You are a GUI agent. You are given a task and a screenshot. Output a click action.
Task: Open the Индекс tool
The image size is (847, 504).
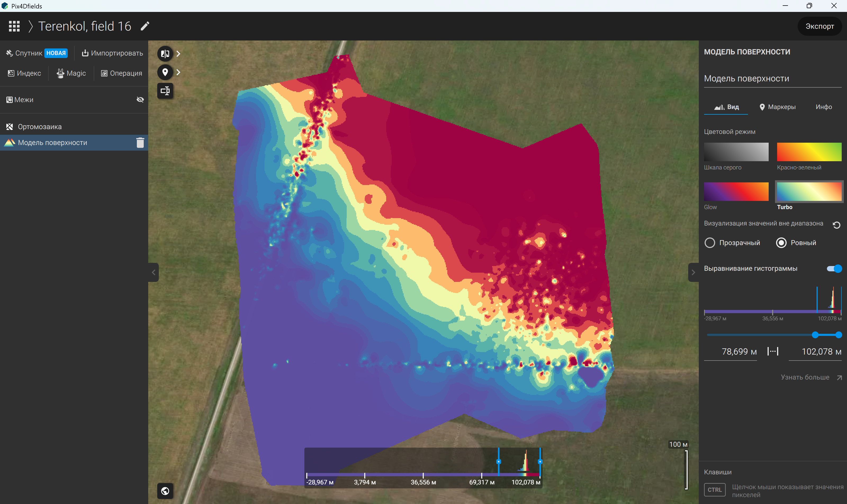[x=24, y=73]
